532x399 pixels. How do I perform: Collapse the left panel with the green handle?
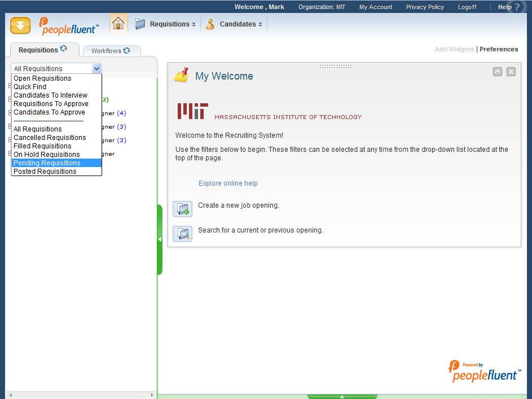(160, 239)
